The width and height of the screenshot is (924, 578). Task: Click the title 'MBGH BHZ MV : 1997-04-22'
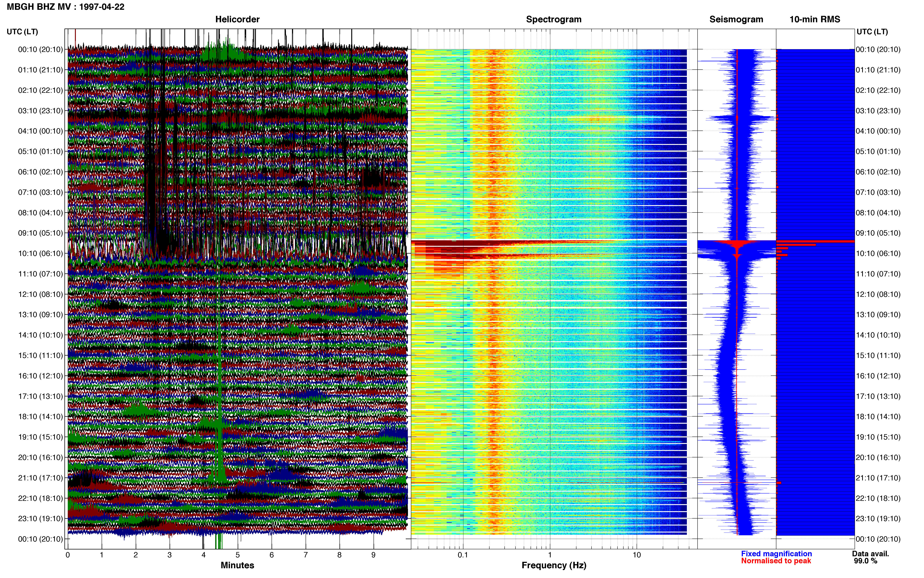point(65,7)
